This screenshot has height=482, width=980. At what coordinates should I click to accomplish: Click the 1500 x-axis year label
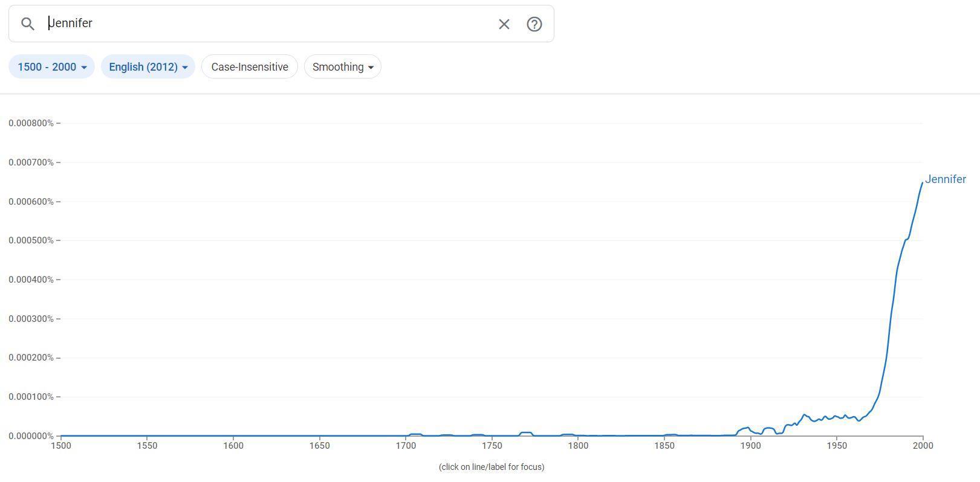(60, 446)
